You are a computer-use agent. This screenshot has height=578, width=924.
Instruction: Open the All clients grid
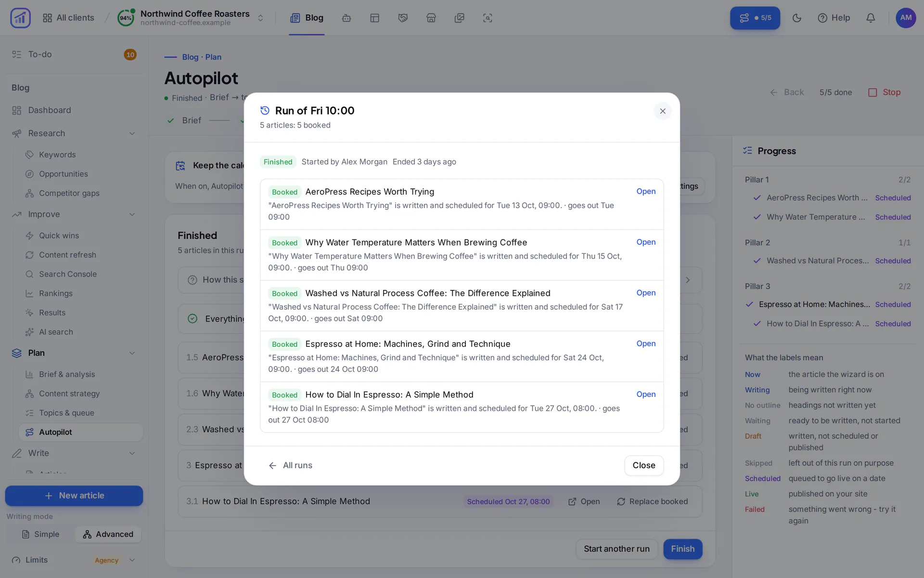[x=68, y=18]
